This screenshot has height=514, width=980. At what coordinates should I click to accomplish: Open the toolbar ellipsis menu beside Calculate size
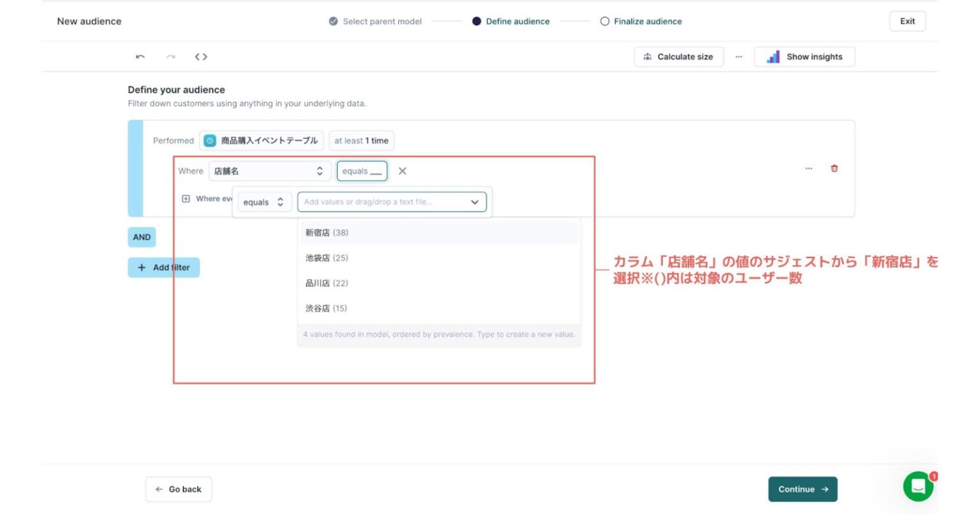tap(739, 56)
